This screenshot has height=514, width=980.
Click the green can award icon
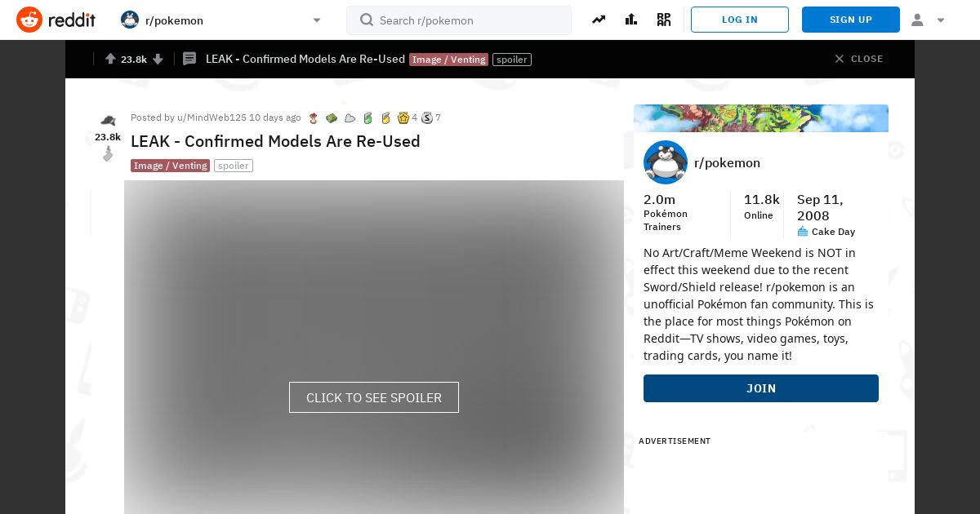pyautogui.click(x=367, y=118)
